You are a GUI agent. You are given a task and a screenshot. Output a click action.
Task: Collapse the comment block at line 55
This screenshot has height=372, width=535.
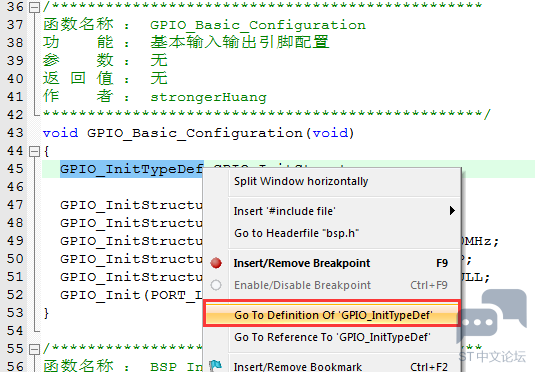[34, 349]
